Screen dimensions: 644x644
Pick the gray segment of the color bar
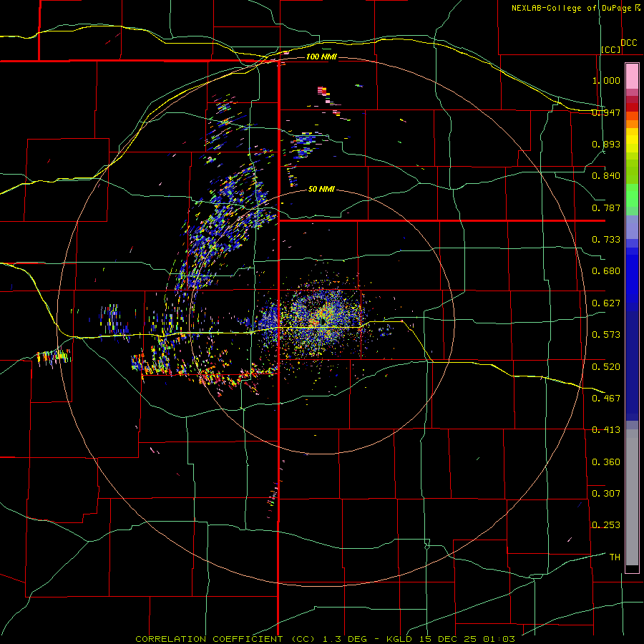[632, 497]
